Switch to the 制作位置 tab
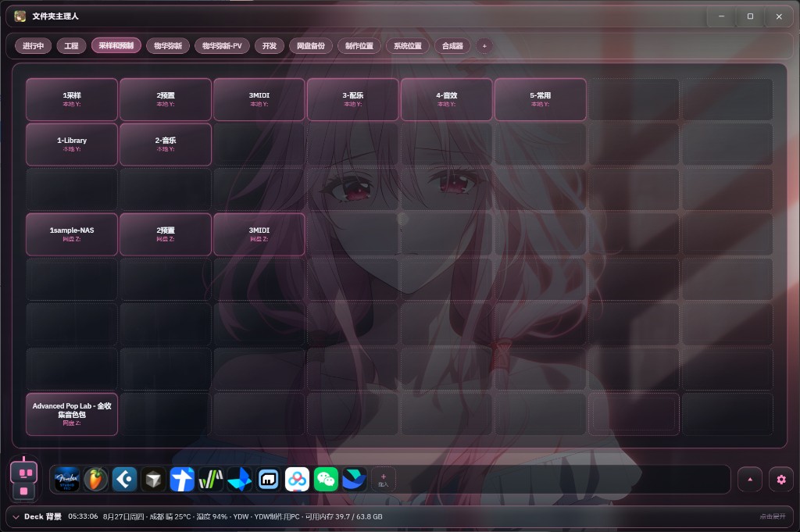The height and width of the screenshot is (532, 800). tap(359, 46)
